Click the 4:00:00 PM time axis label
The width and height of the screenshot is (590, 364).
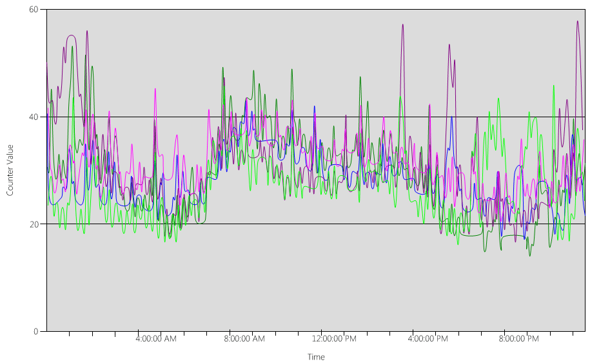[428, 339]
